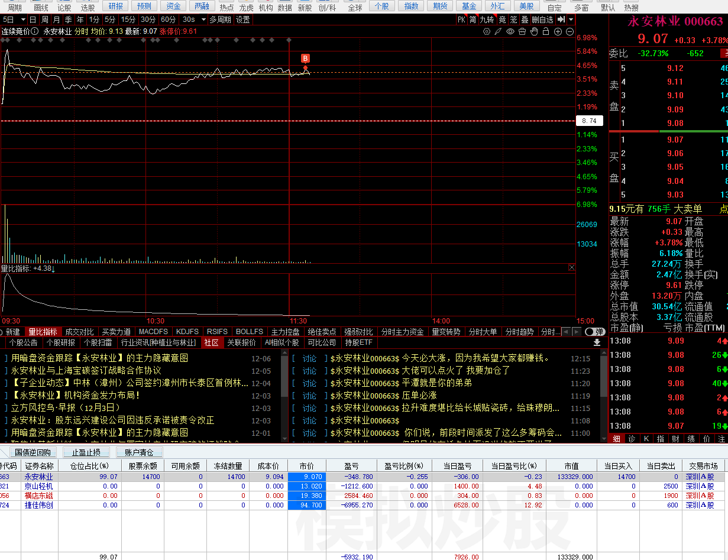Screen dimensions: 728x560
Task: Zoom in with the plus circle icon
Action: click(558, 31)
